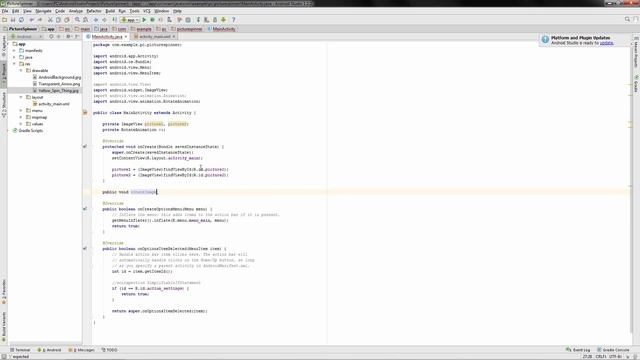Viewport: 640px width, 360px height.
Task: Click the Paste toolbar icon
Action: pos(67,20)
